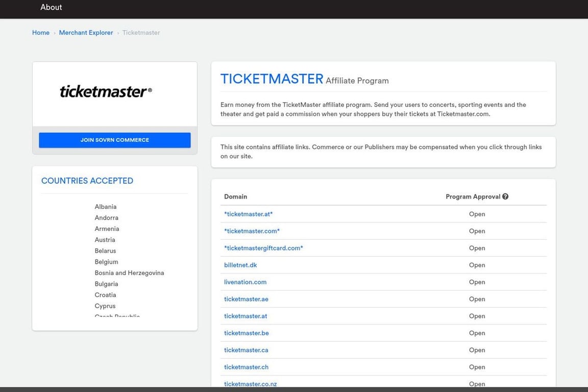Viewport: 588px width, 392px height.
Task: Select Cyprus in countries list
Action: (x=105, y=306)
